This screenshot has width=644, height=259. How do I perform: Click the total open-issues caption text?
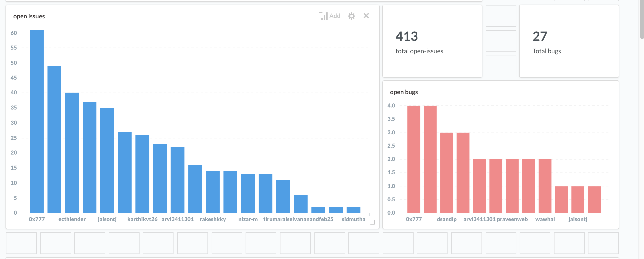pos(419,51)
